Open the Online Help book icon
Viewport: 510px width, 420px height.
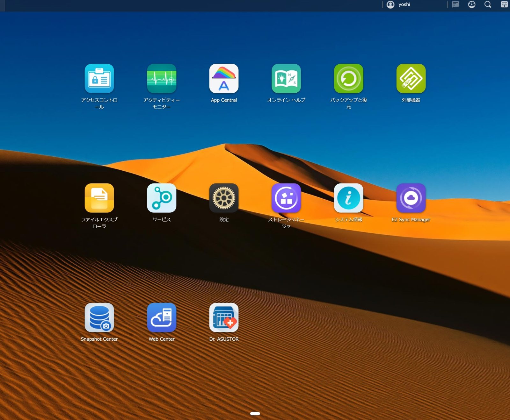pos(286,79)
